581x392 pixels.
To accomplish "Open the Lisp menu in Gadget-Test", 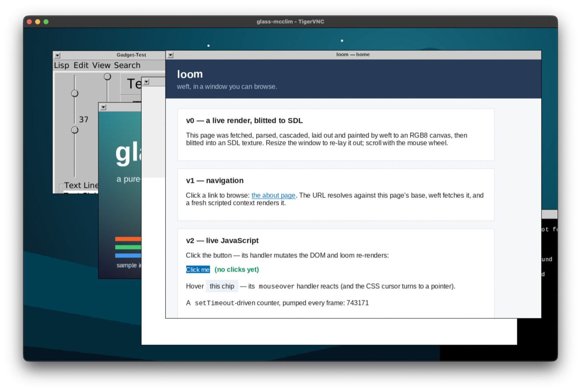I will [61, 65].
